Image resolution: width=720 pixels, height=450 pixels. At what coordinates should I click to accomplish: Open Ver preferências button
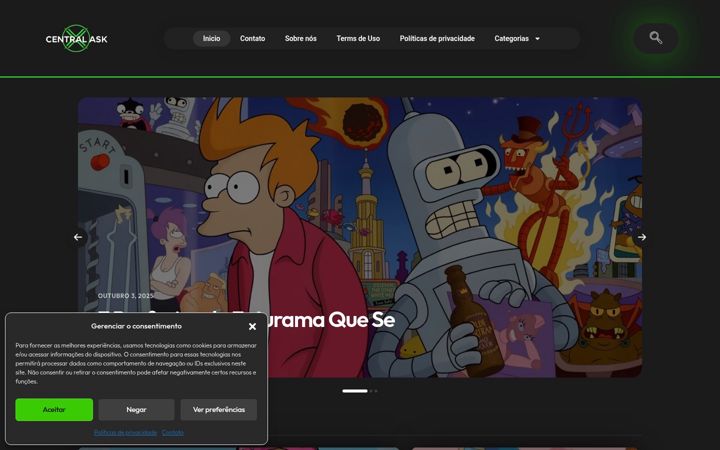pos(219,410)
